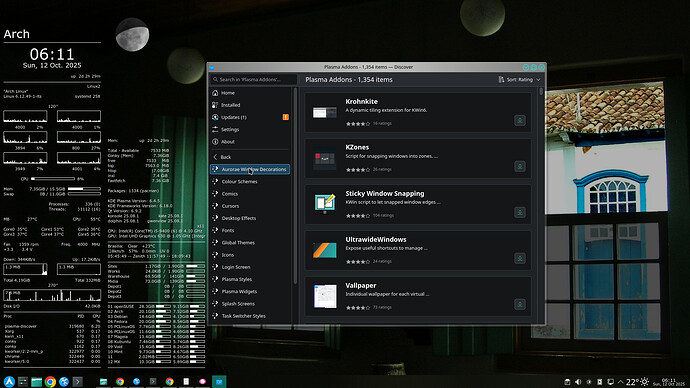Open the terminal launcher with arrow icon
This screenshot has width=690, height=388.
pyautogui.click(x=77, y=382)
